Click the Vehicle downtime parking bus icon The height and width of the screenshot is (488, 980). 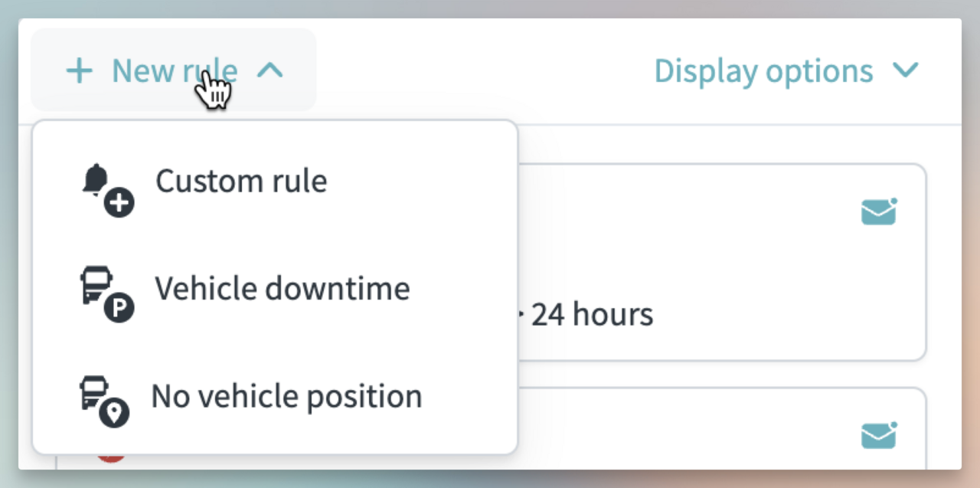[x=106, y=293]
